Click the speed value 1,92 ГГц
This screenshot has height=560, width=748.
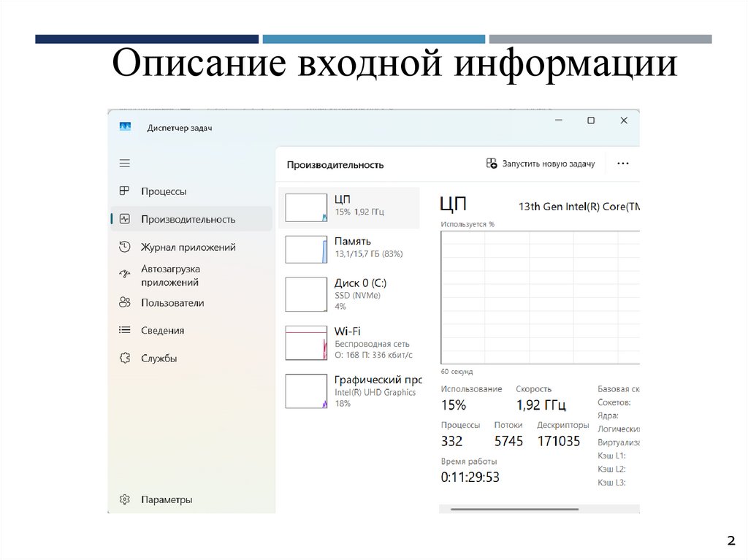[541, 405]
